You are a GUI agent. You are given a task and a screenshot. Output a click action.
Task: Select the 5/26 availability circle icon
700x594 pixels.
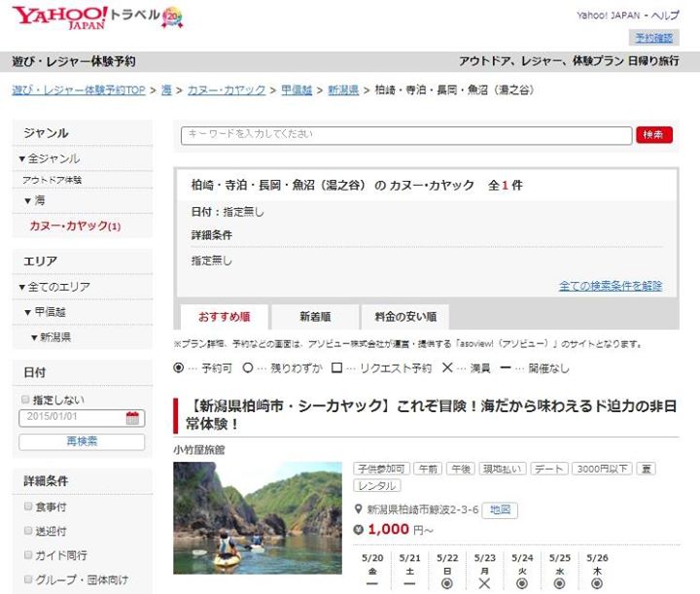[597, 583]
